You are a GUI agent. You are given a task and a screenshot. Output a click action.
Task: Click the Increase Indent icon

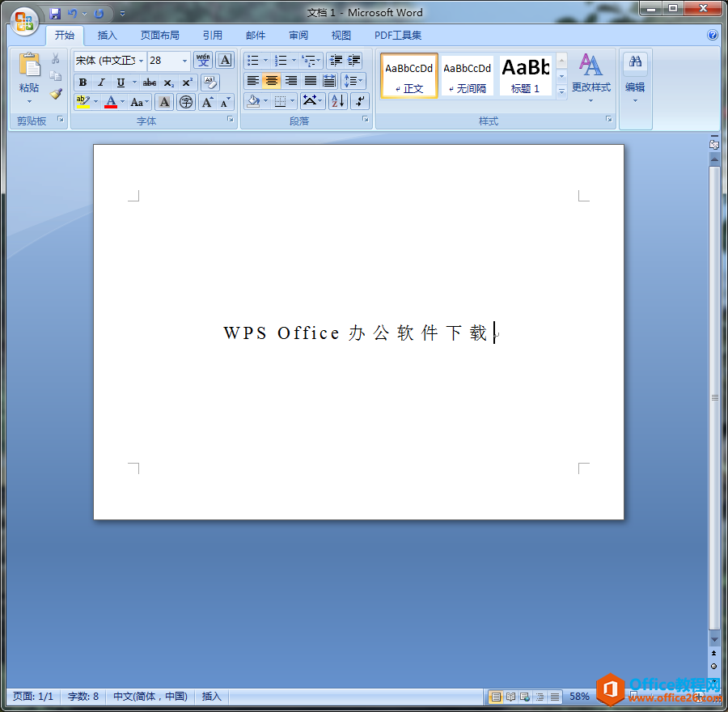click(x=354, y=61)
